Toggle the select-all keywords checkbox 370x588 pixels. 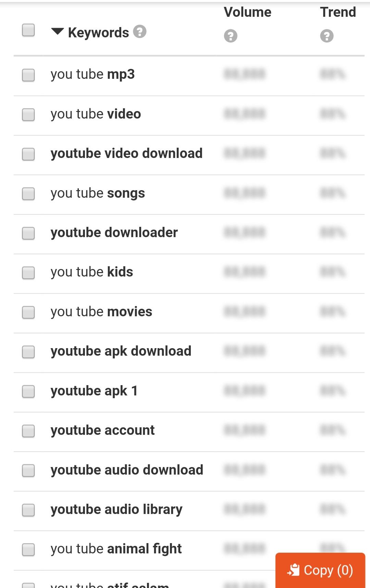[x=28, y=30]
